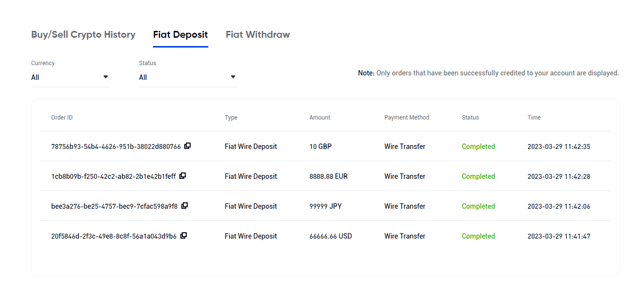Switch to Buy/Sell Crypto History tab

click(x=83, y=35)
